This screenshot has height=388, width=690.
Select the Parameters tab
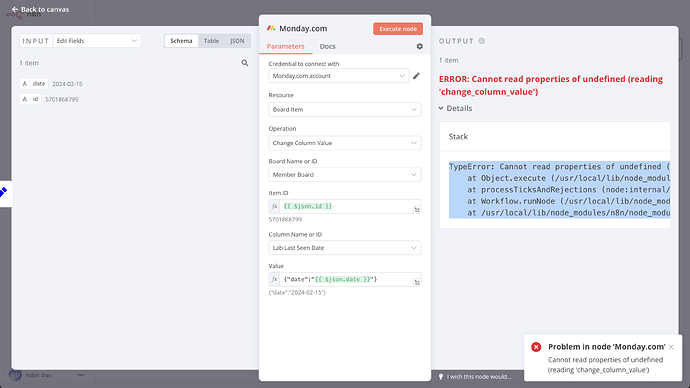point(285,46)
